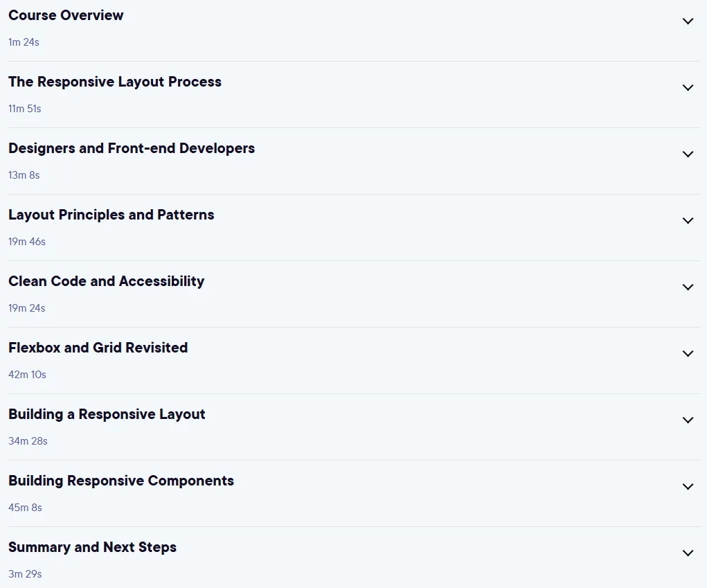Click the 42m 10s duration label
Screen dimensions: 707x588
tap(27, 374)
